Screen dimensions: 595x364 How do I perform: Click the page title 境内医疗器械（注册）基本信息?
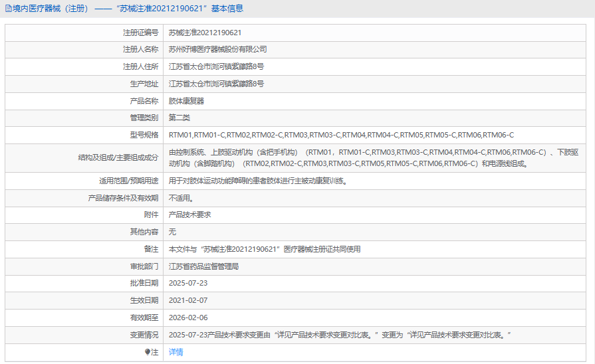click(128, 9)
